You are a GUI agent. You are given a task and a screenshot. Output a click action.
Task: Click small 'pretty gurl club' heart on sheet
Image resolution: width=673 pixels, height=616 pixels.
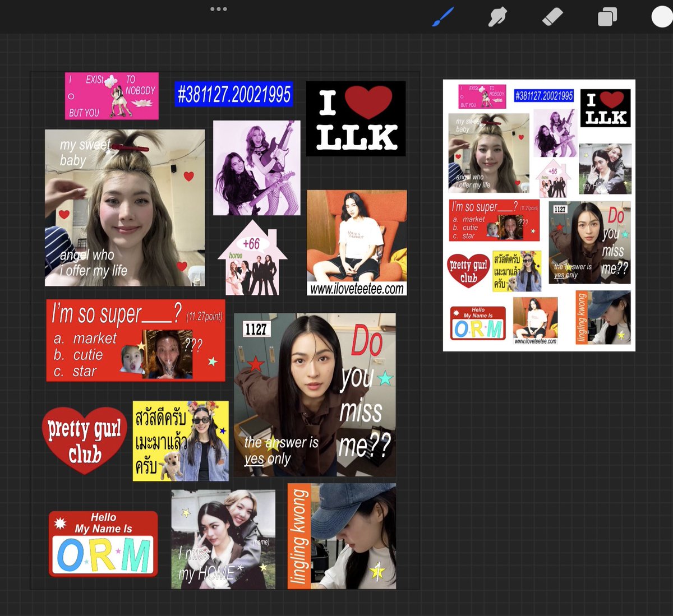(468, 271)
